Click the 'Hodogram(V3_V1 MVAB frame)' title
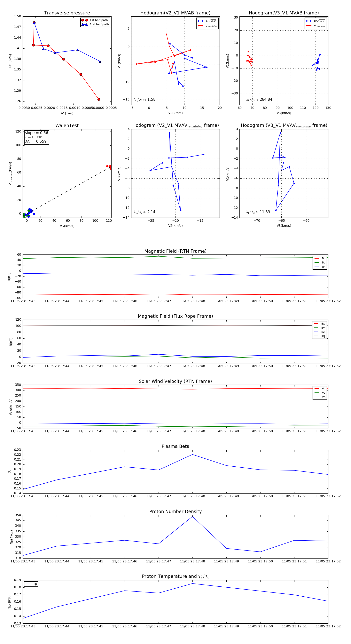Viewport: 351px width, 644px height. [x=284, y=13]
